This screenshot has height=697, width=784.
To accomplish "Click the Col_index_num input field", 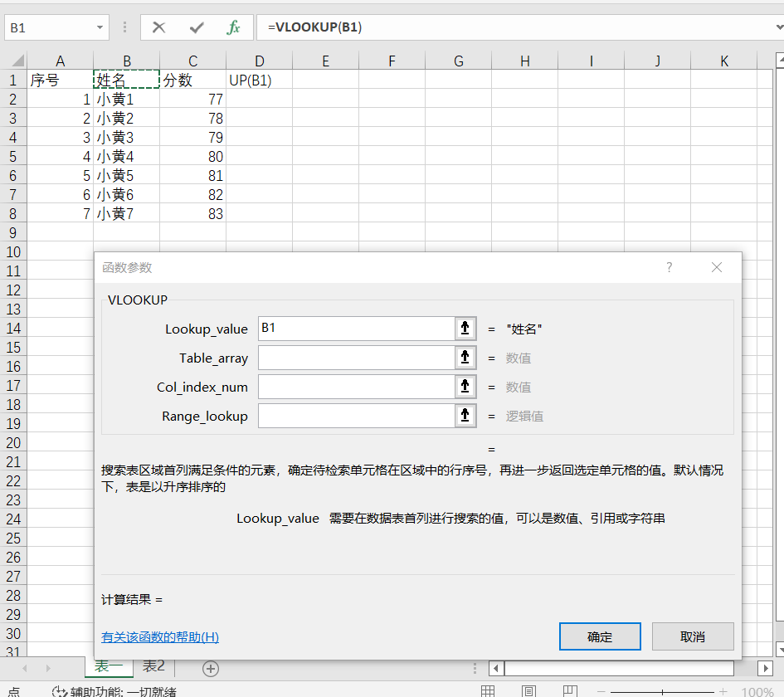I will pyautogui.click(x=357, y=387).
